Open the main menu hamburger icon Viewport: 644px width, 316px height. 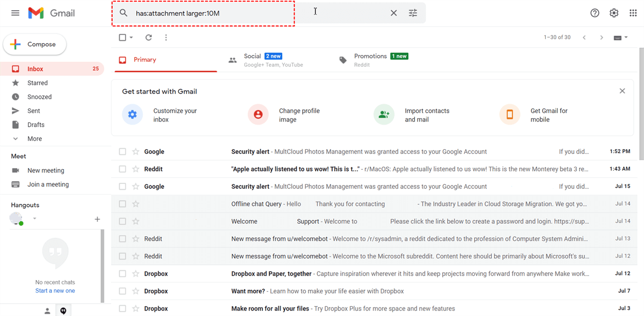[x=15, y=13]
